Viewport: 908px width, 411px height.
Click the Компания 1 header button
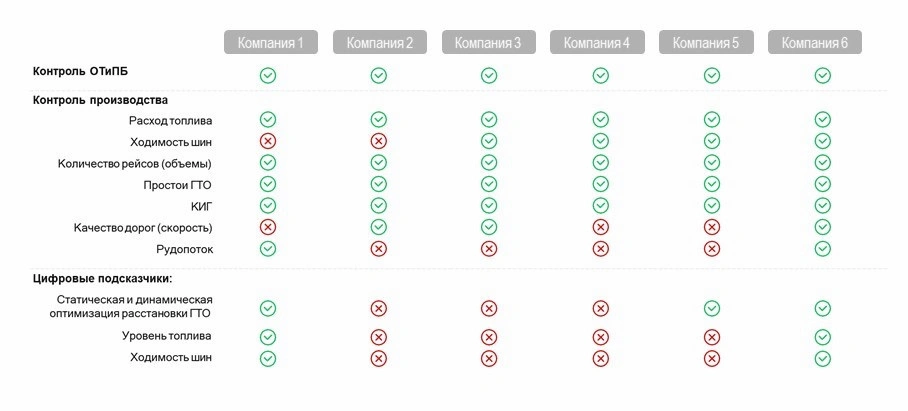[270, 42]
